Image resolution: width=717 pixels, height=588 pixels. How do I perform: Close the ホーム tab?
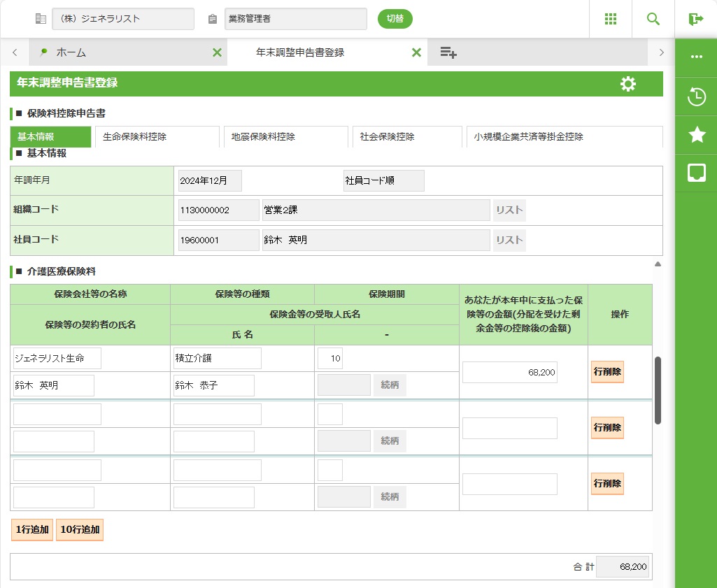(x=217, y=52)
